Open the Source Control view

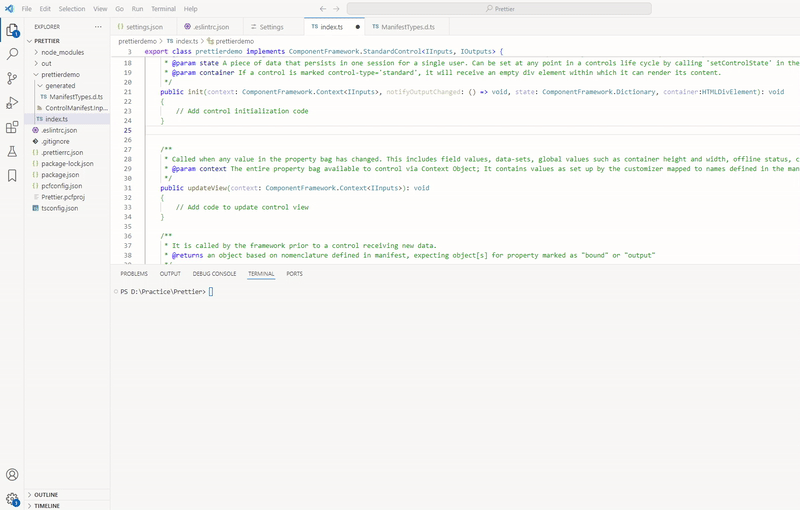(x=12, y=78)
